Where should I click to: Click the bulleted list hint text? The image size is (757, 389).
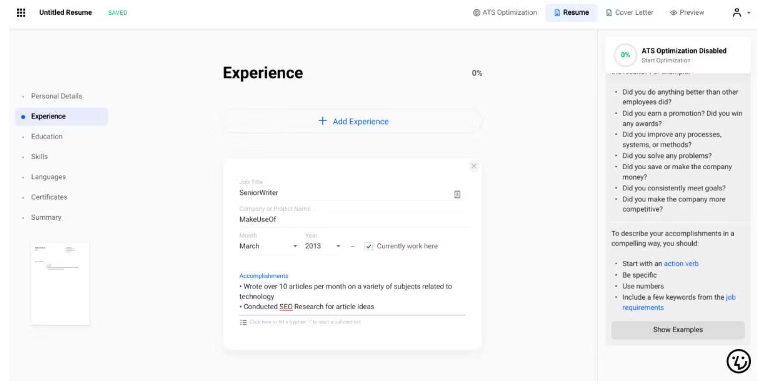tap(305, 322)
